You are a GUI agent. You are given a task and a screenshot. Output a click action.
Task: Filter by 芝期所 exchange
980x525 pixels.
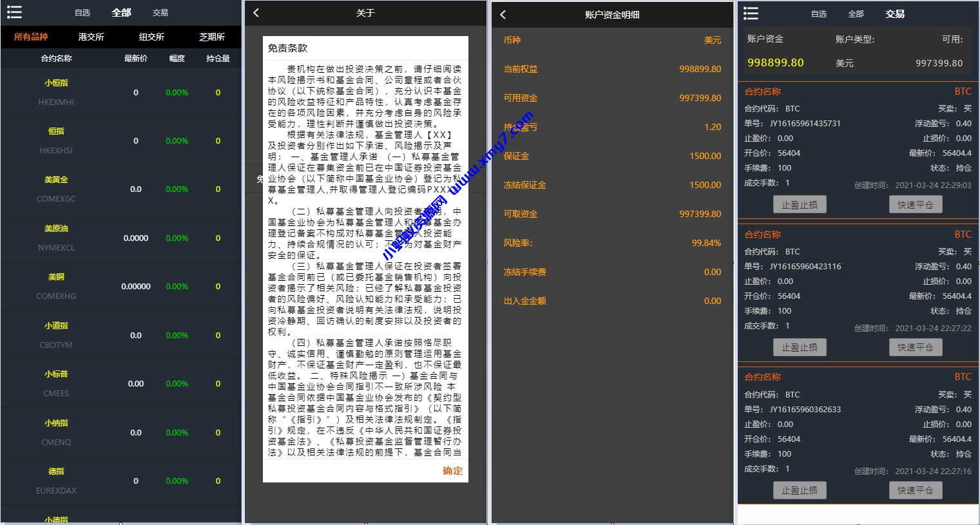point(212,37)
